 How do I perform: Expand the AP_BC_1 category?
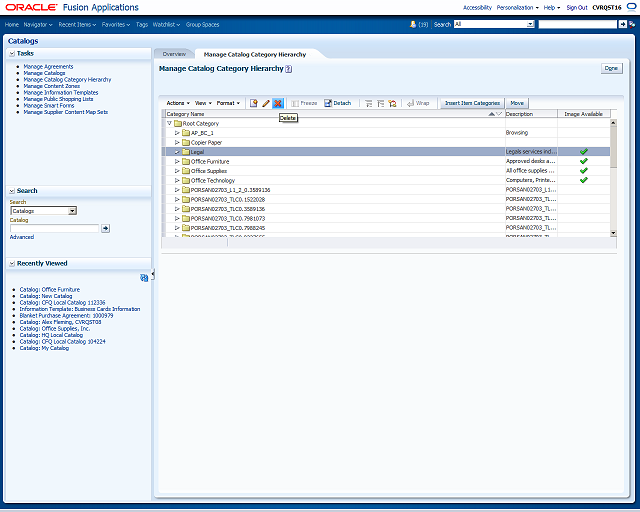[177, 133]
